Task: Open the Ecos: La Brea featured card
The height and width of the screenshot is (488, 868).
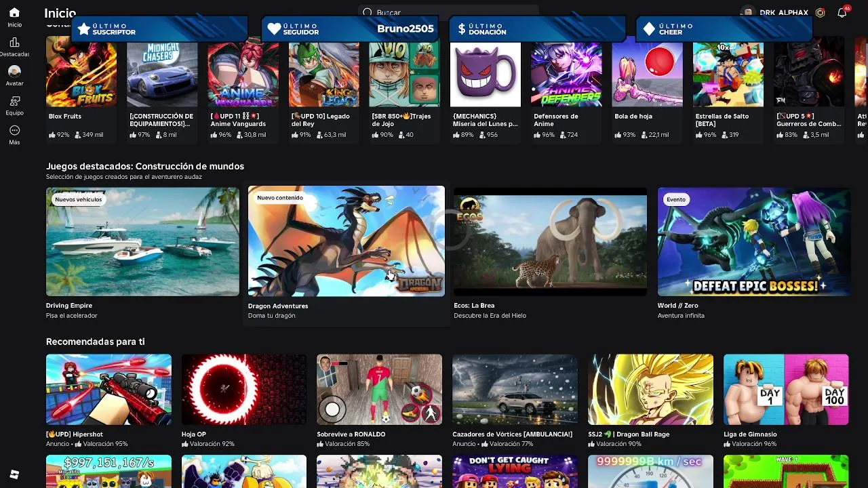Action: tap(550, 242)
